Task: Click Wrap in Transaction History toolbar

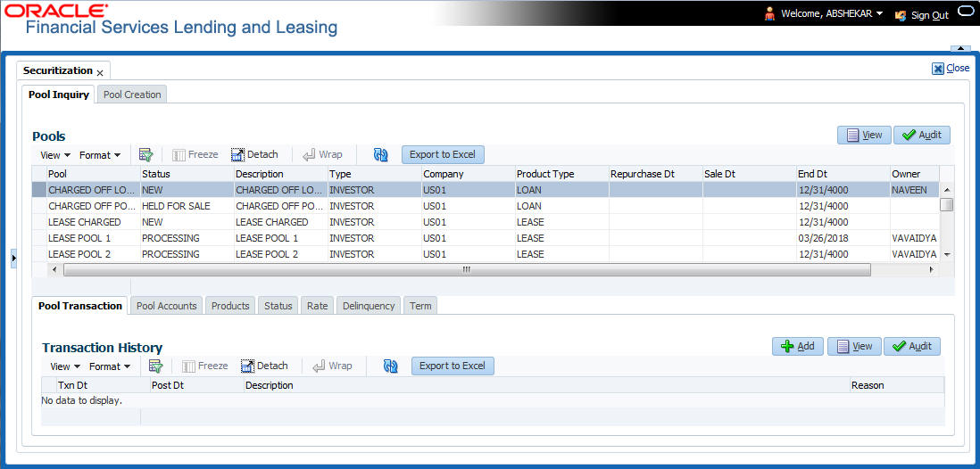Action: (x=333, y=366)
